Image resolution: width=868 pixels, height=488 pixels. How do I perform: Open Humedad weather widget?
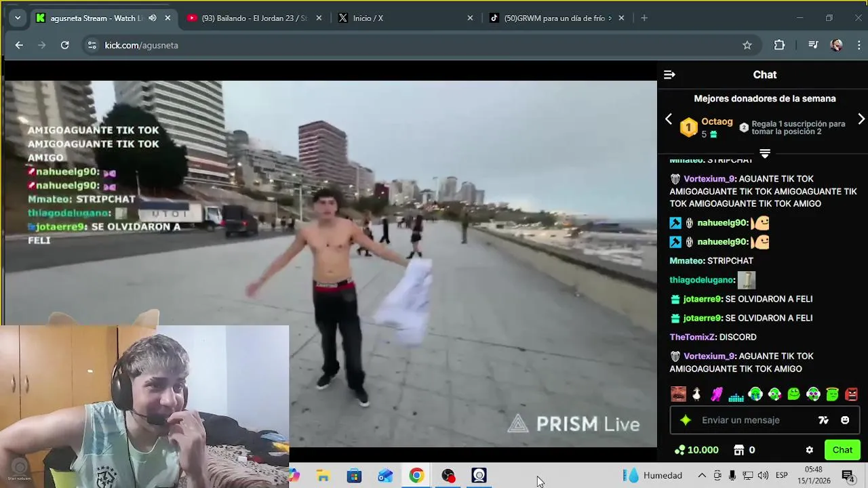pyautogui.click(x=653, y=476)
